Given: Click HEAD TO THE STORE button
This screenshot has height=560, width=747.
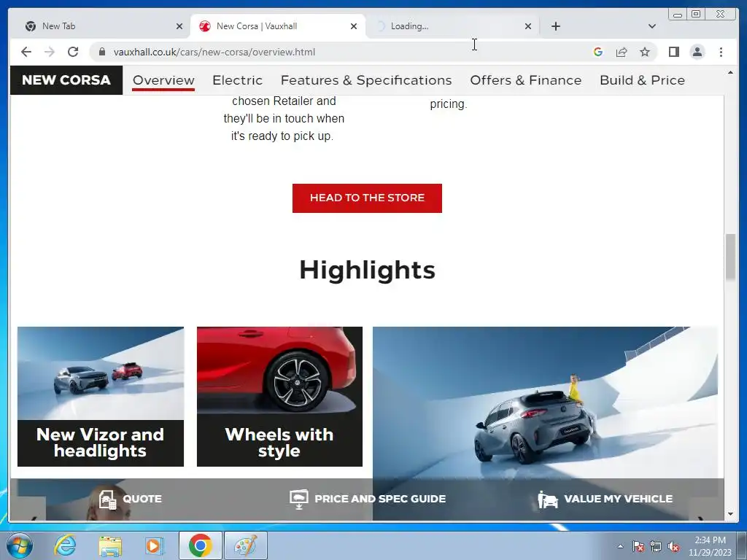Looking at the screenshot, I should pyautogui.click(x=367, y=198).
